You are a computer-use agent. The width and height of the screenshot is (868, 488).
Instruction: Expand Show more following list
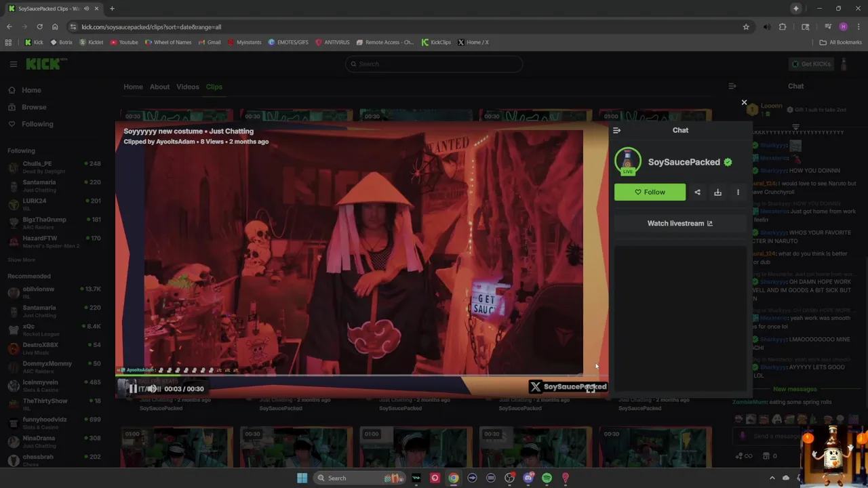[21, 260]
